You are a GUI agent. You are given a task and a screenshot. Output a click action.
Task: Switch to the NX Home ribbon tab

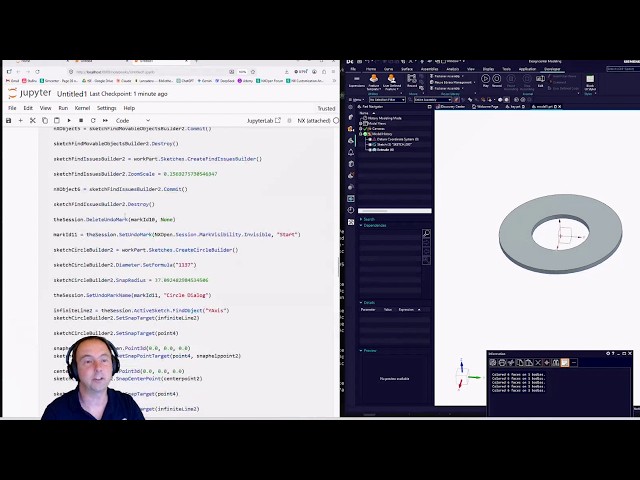[x=371, y=69]
